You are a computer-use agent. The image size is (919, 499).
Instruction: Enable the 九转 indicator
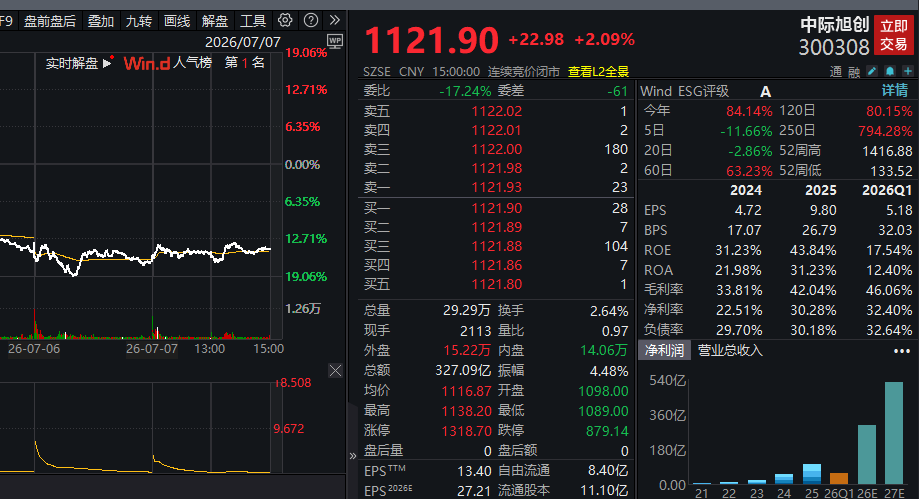click(x=139, y=21)
